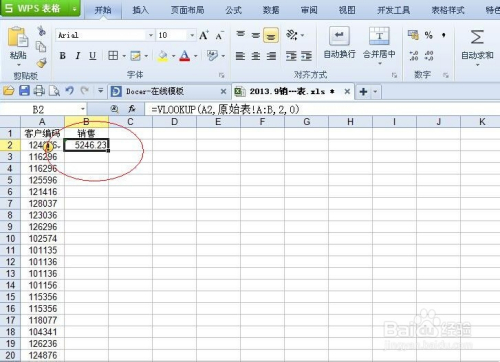Viewport: 500px width, 362px height.
Task: Click the increase decimal places icon
Action: click(414, 56)
